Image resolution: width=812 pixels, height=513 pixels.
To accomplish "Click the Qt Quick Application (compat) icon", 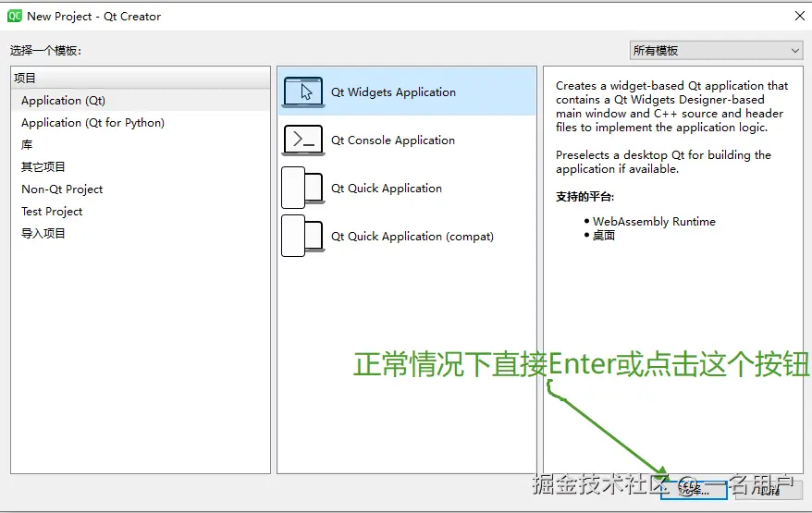I will pyautogui.click(x=303, y=236).
